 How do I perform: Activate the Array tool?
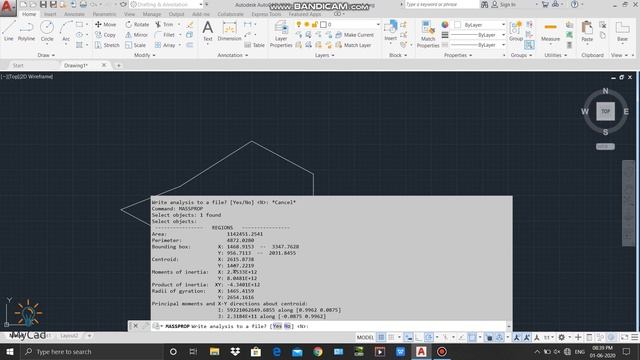point(165,45)
